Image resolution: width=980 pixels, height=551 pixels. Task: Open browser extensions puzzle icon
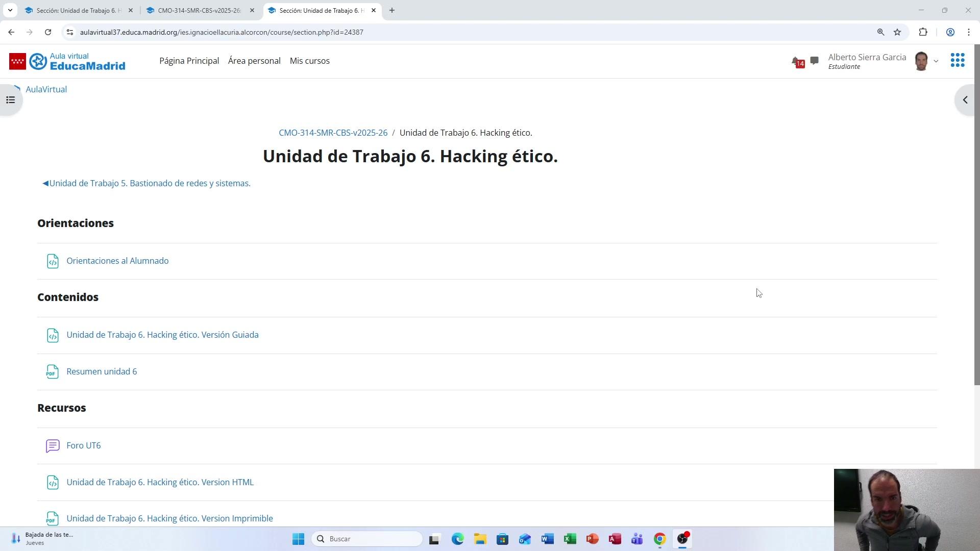tap(923, 32)
